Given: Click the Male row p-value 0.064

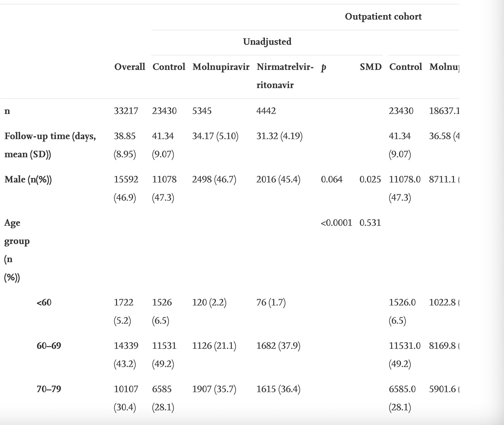Looking at the screenshot, I should click(x=331, y=180).
